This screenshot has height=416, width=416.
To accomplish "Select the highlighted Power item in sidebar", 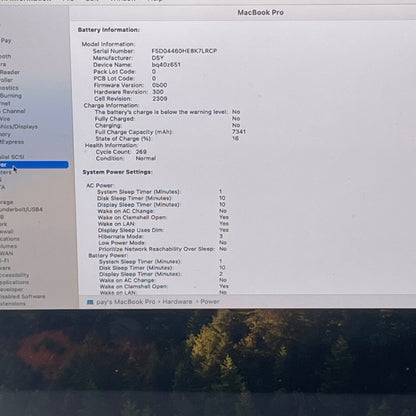I will pyautogui.click(x=34, y=164).
